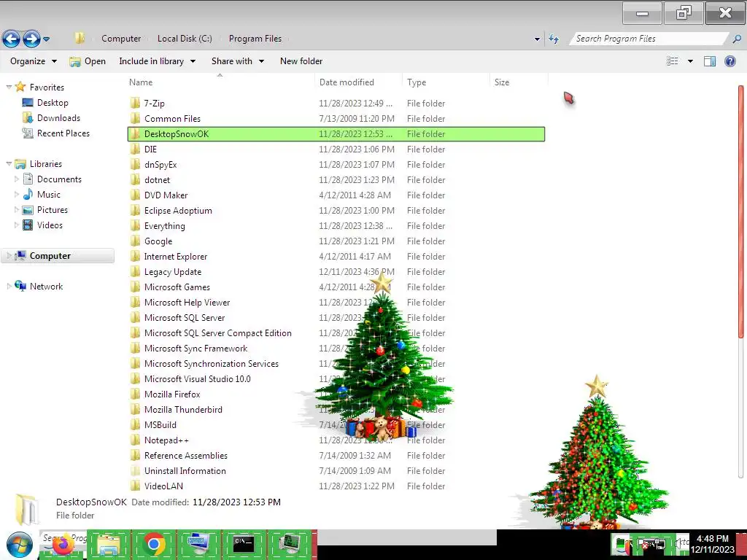Select the Microsoft SQL Server Compact Edition folder

(x=217, y=332)
